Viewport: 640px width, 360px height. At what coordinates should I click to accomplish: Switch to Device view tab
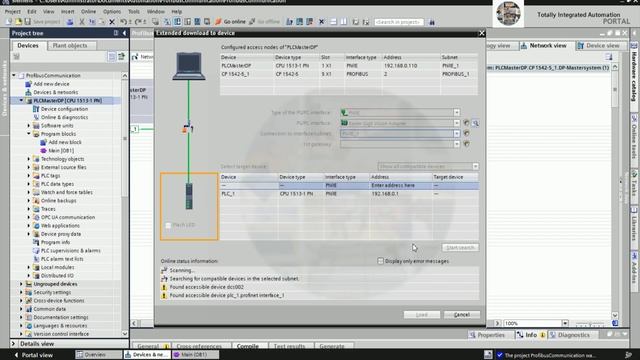598,46
